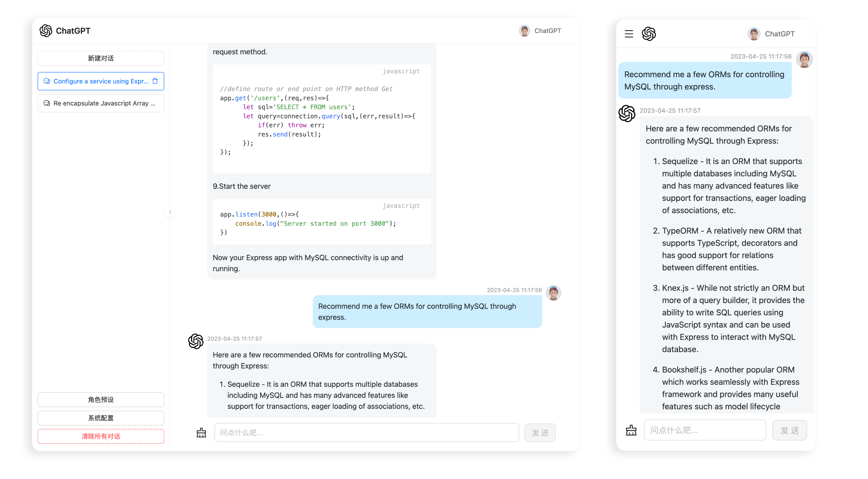Click the ChatGPT logo in desktop header
Viewport: 868px width, 479px height.
[x=46, y=31]
